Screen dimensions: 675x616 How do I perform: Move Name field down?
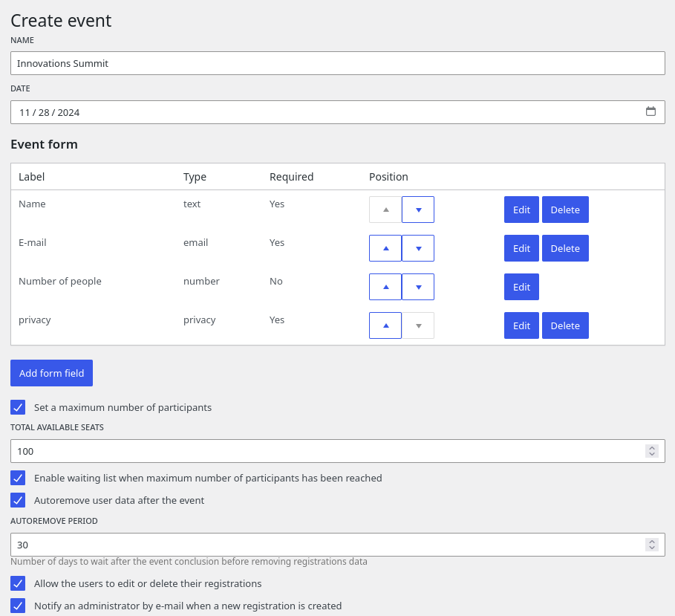(418, 210)
